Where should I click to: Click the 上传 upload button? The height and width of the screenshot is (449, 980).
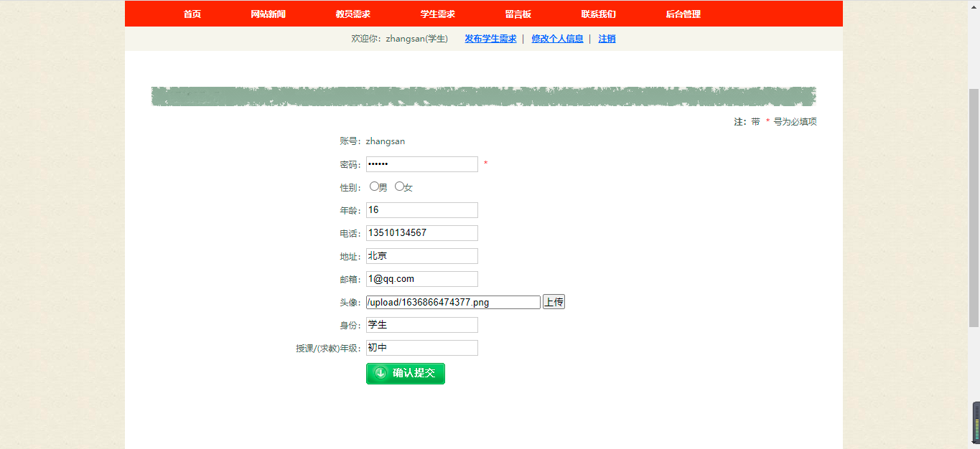point(554,302)
